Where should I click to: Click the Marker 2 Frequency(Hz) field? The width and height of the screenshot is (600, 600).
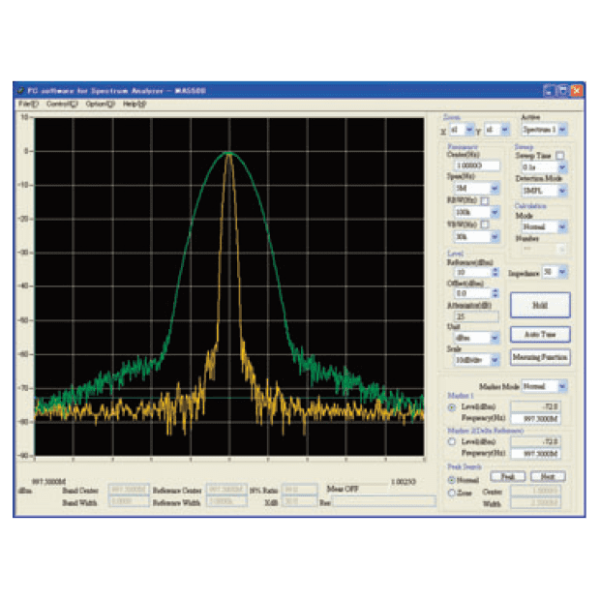click(536, 453)
